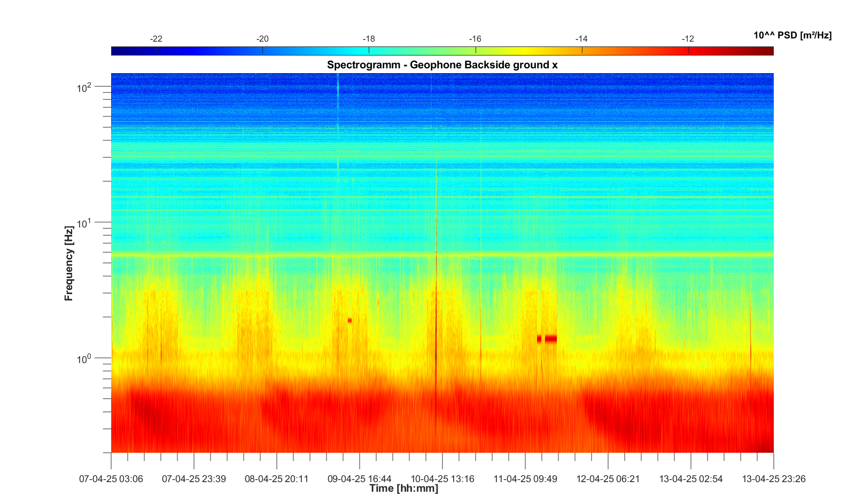This screenshot has width=855, height=504.
Task: Click the colorbar label '10^^ PSD [m²/Hz]'
Action: click(792, 35)
